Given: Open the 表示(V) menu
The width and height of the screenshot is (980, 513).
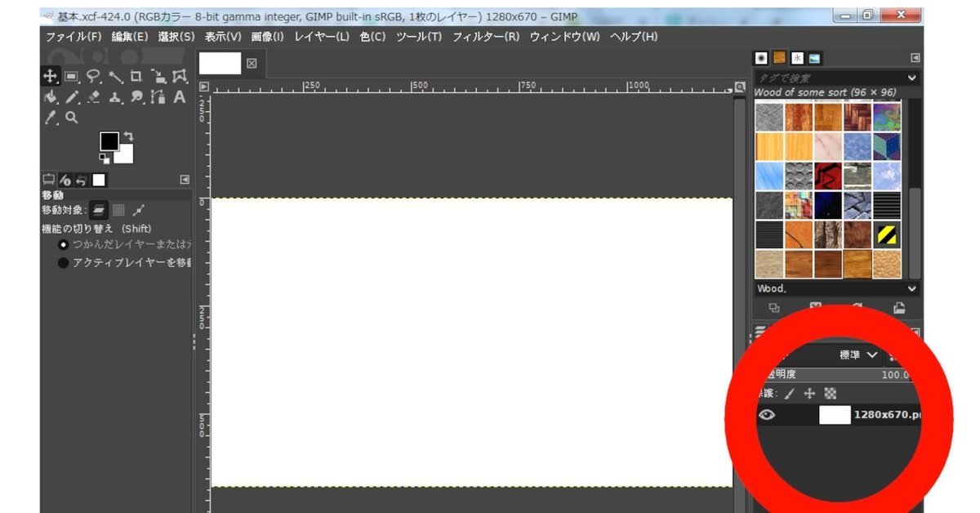Looking at the screenshot, I should 223,37.
